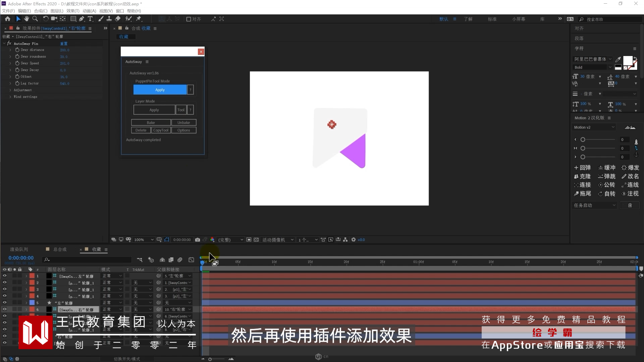
Task: Select the Eraser tool
Action: pyautogui.click(x=118, y=19)
